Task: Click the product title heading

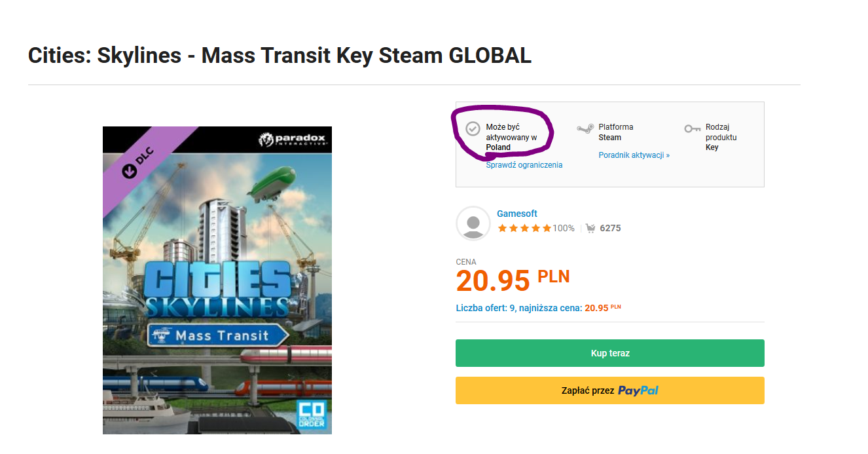Action: point(280,56)
